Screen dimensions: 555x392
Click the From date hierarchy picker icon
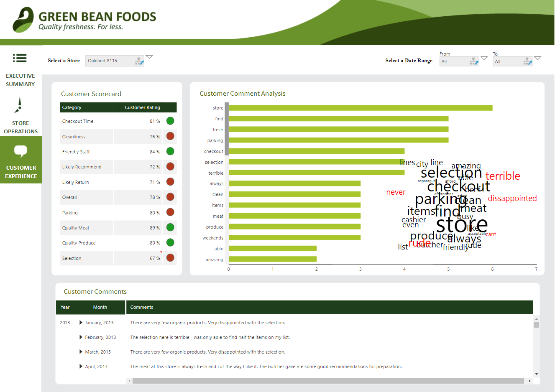[x=474, y=61]
